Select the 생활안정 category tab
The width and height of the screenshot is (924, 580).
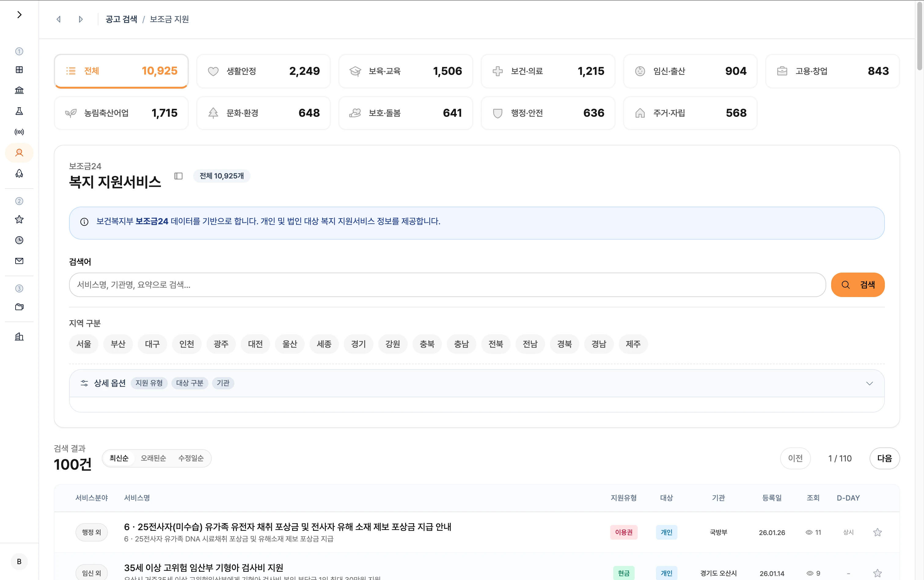point(263,71)
